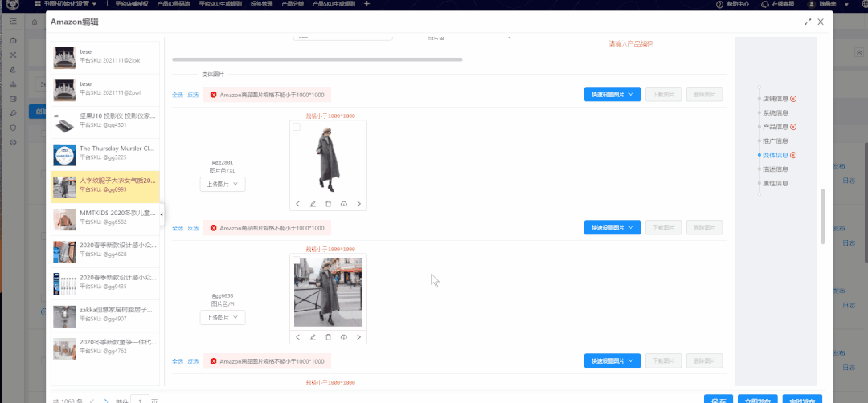Open 上传图片 dropdown for @gg6638 variant

click(x=223, y=317)
